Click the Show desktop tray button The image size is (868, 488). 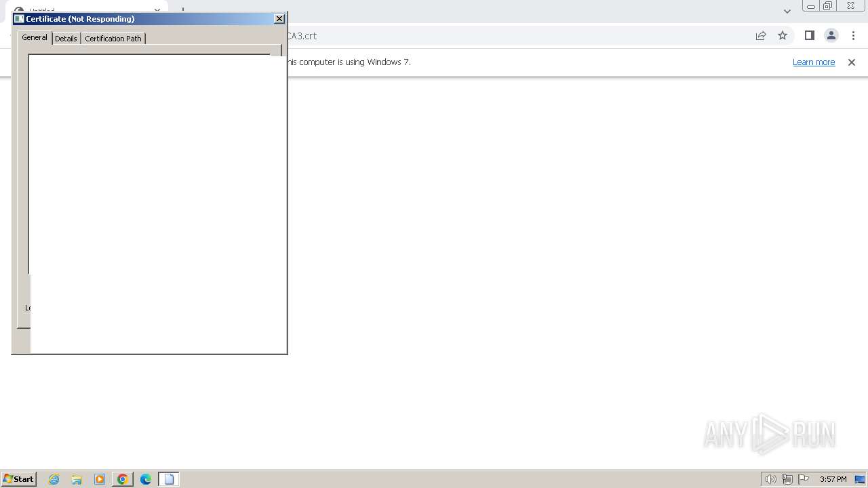coord(860,479)
